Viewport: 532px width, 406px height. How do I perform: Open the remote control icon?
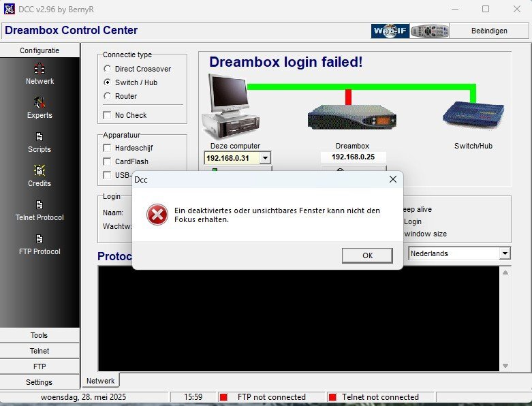pyautogui.click(x=430, y=31)
